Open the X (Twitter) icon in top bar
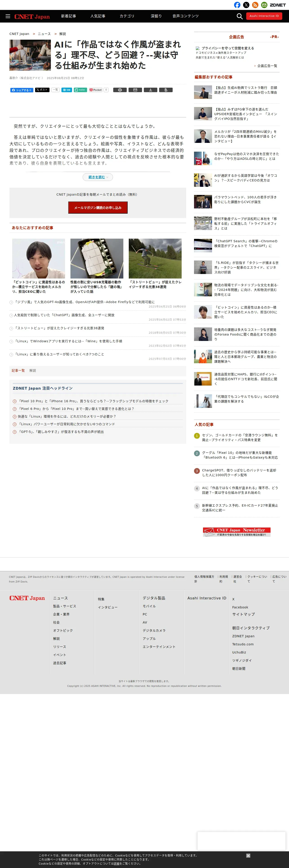The image size is (289, 868). [x=246, y=5]
